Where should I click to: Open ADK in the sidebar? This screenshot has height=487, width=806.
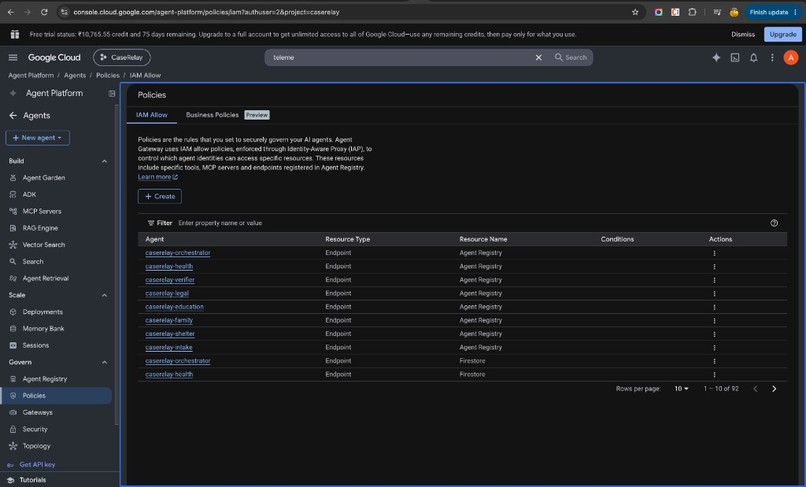click(x=29, y=194)
